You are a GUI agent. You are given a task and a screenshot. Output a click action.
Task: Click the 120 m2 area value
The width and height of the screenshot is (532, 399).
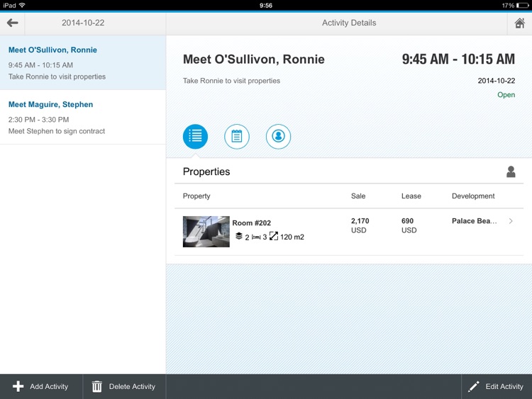tap(292, 237)
